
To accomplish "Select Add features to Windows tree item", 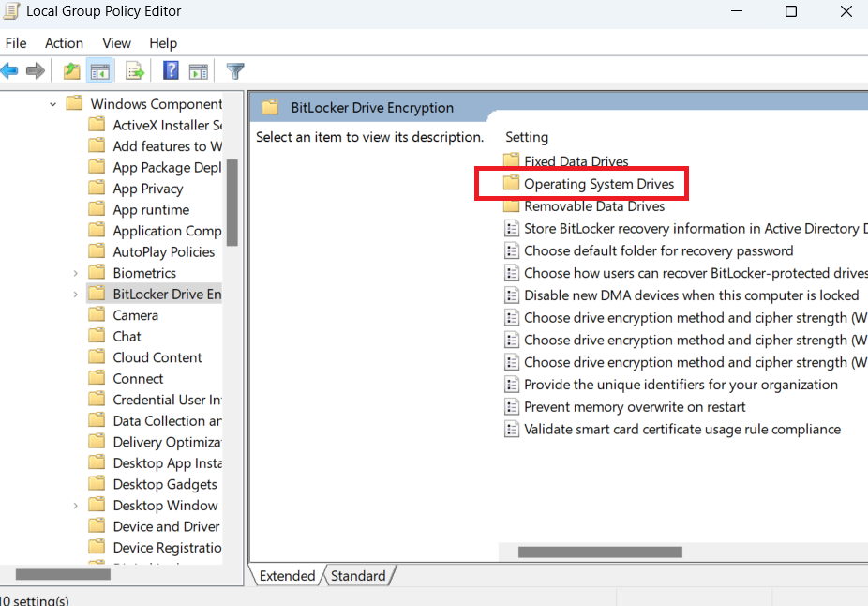I will (167, 146).
